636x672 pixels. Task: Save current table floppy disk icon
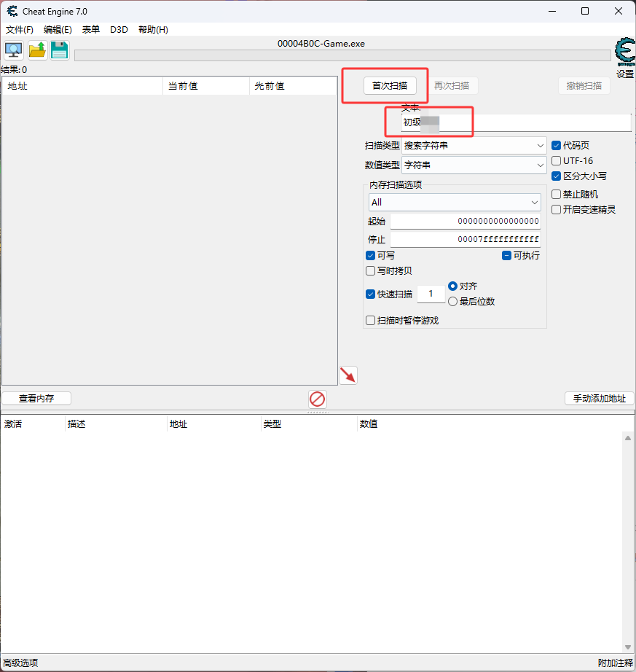coord(60,50)
